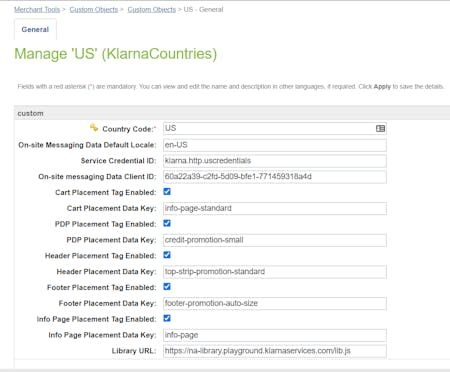The width and height of the screenshot is (450, 372).
Task: Click the Info Page Placement Data Key field
Action: tap(275, 335)
